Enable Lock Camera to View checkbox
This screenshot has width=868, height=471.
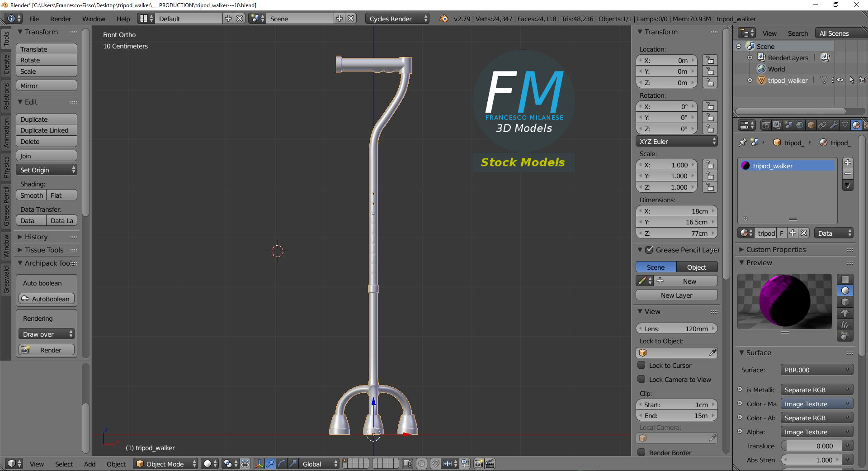tap(641, 379)
